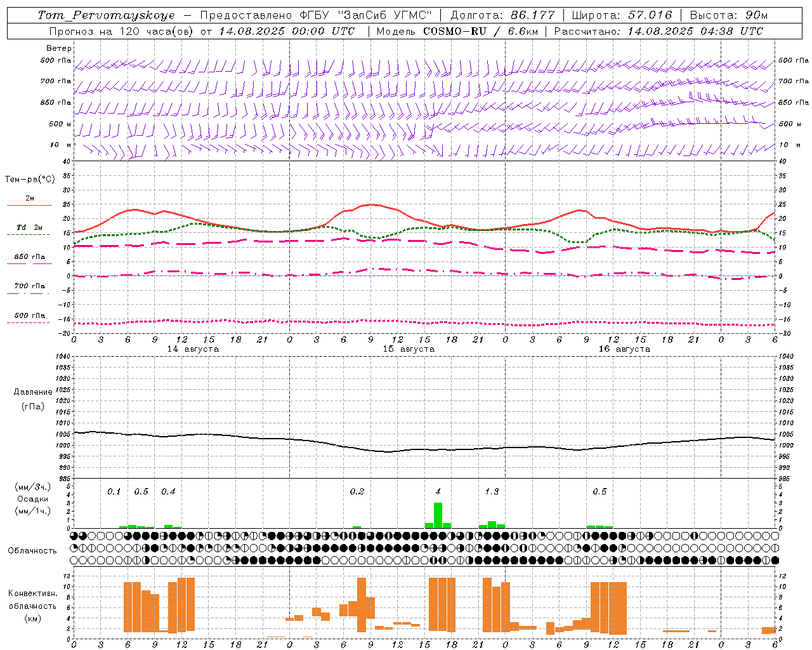
Task: Click the 850 гПа temperature legend label
Action: 30,256
